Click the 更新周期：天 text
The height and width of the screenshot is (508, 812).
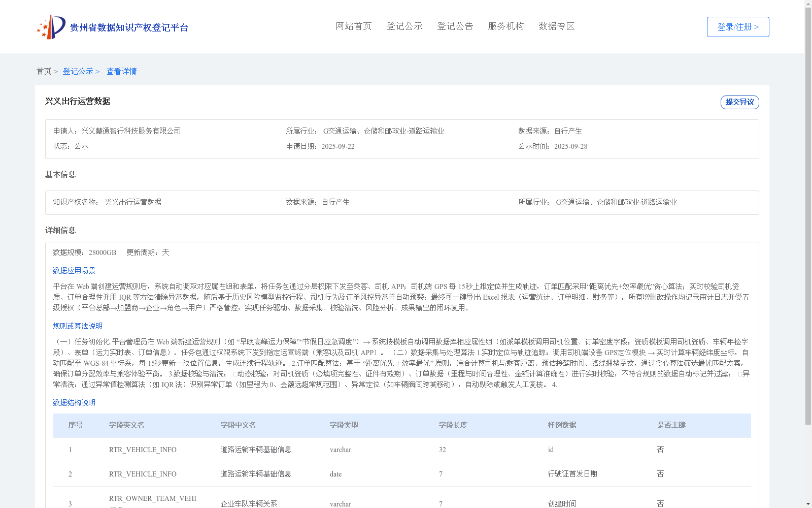tap(148, 252)
